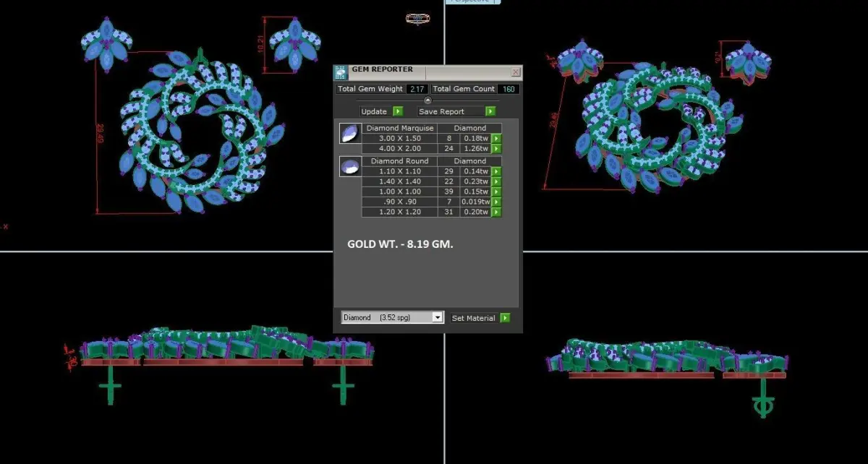Screen dimensions: 868x464
Task: Click the '1.20 X 1.20' size cell
Action: [x=399, y=212]
